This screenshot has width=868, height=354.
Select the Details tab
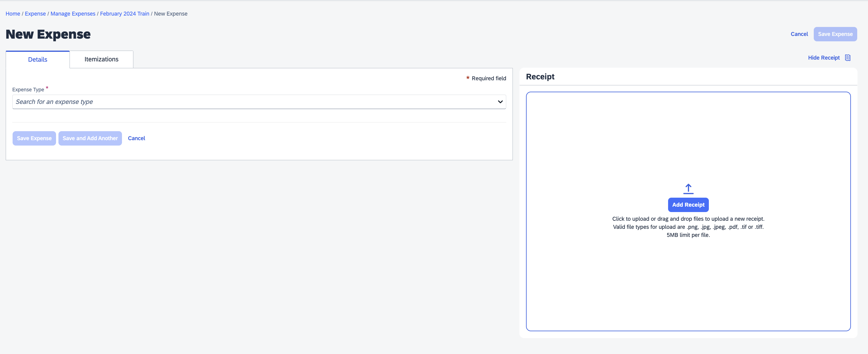[38, 60]
